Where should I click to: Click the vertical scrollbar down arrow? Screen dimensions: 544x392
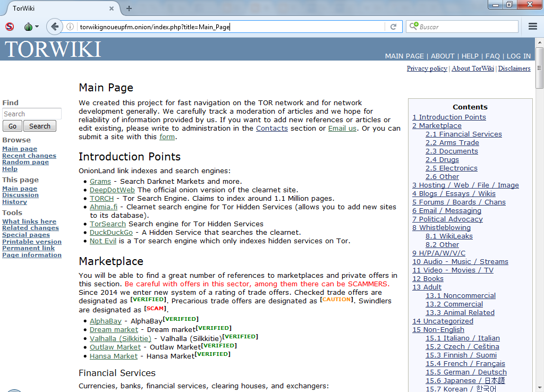540,388
